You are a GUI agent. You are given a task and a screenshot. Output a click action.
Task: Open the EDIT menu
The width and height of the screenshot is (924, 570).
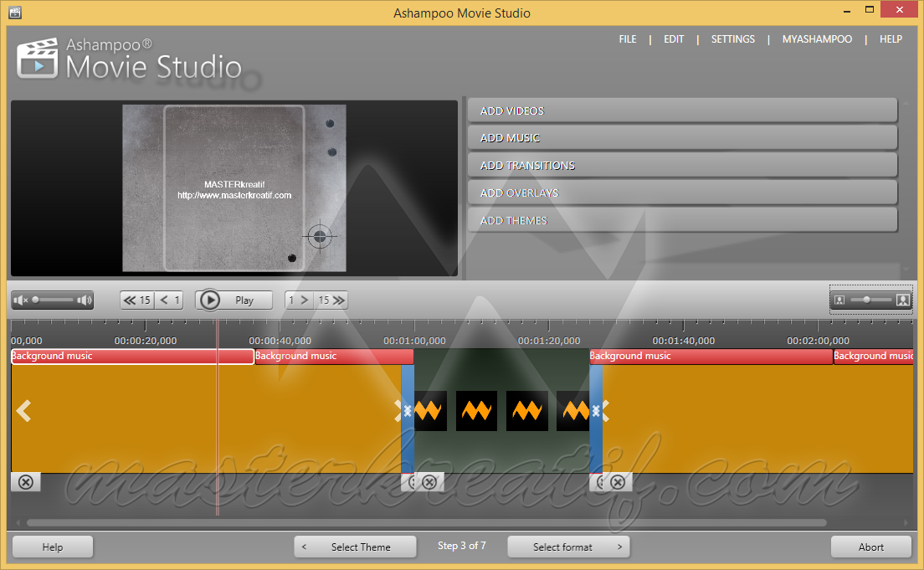[x=674, y=39]
